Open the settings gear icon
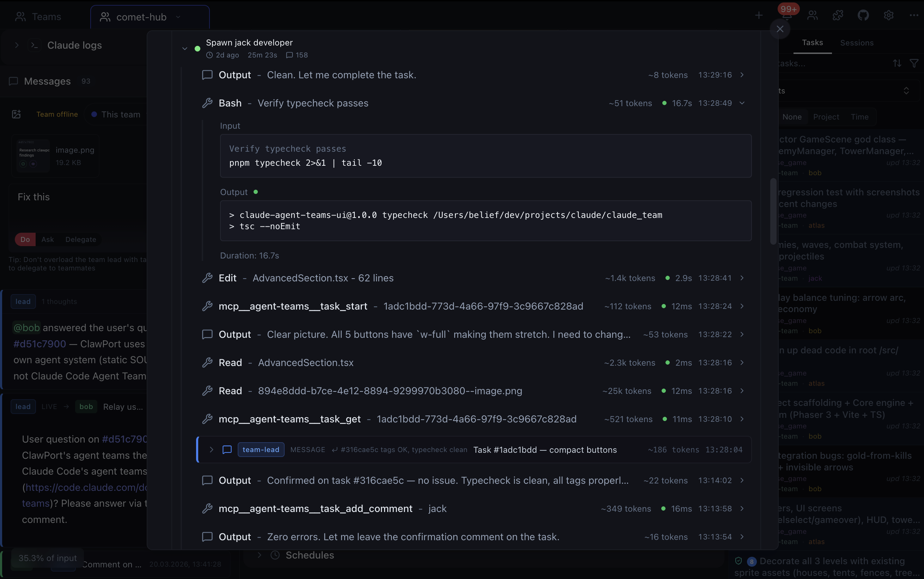Viewport: 924px width, 579px height. tap(888, 16)
